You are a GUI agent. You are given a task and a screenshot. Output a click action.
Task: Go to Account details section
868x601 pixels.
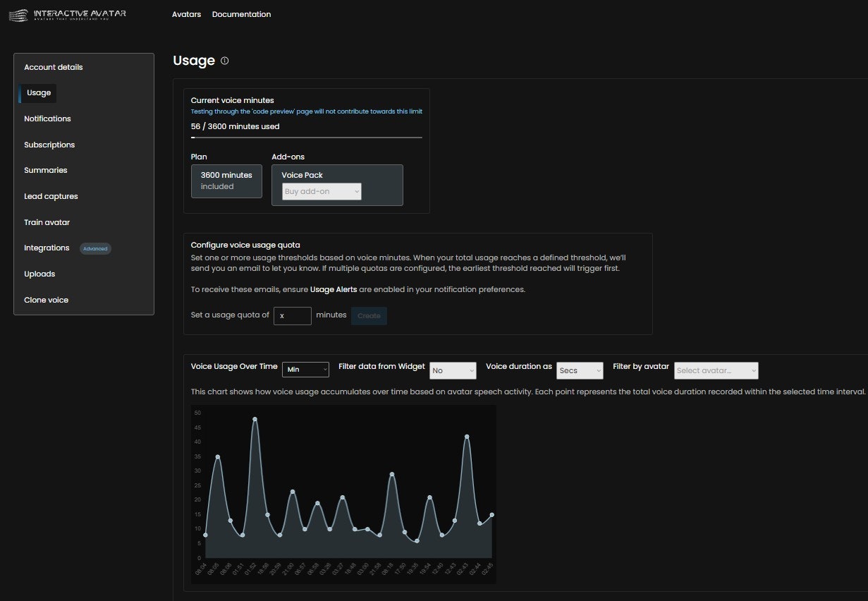54,67
